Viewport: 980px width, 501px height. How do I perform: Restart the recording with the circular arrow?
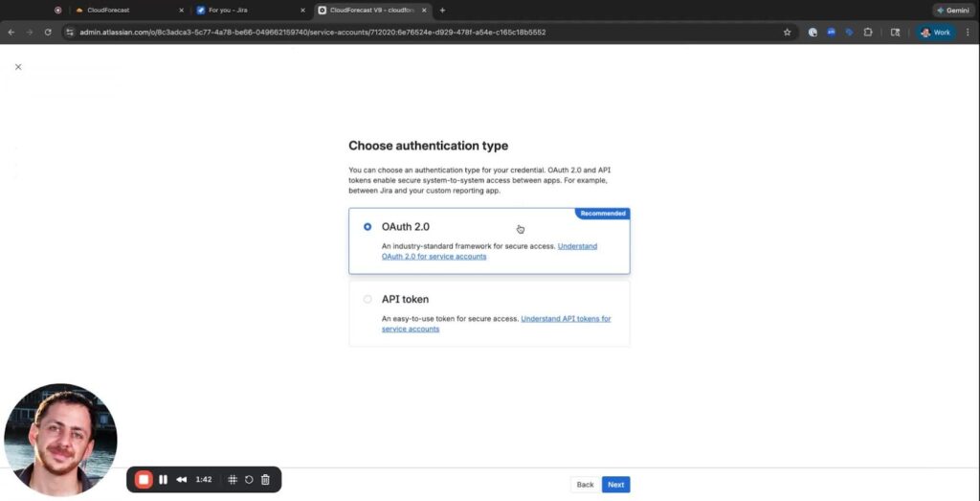click(249, 479)
